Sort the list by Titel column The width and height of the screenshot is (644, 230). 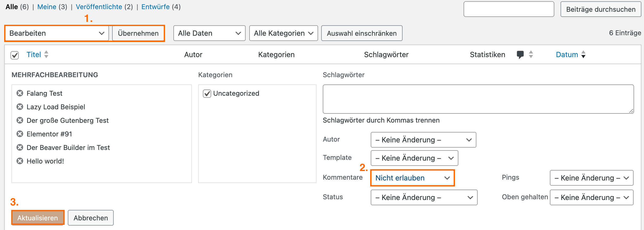(34, 55)
